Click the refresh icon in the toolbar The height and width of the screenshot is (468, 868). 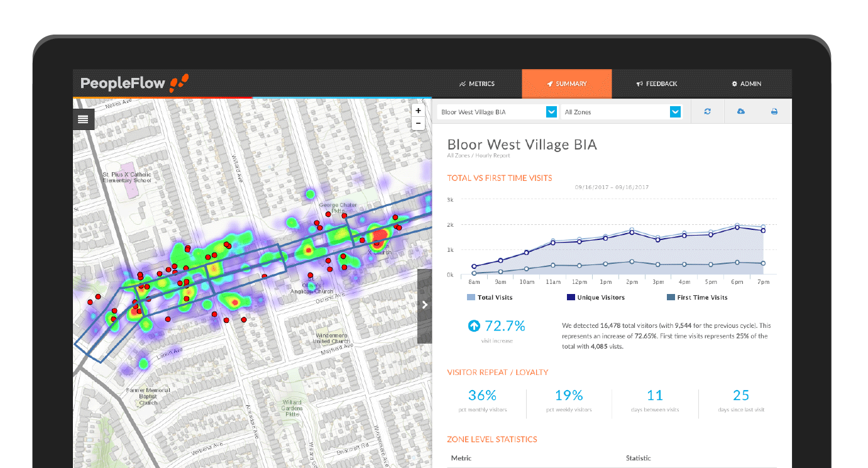click(707, 112)
